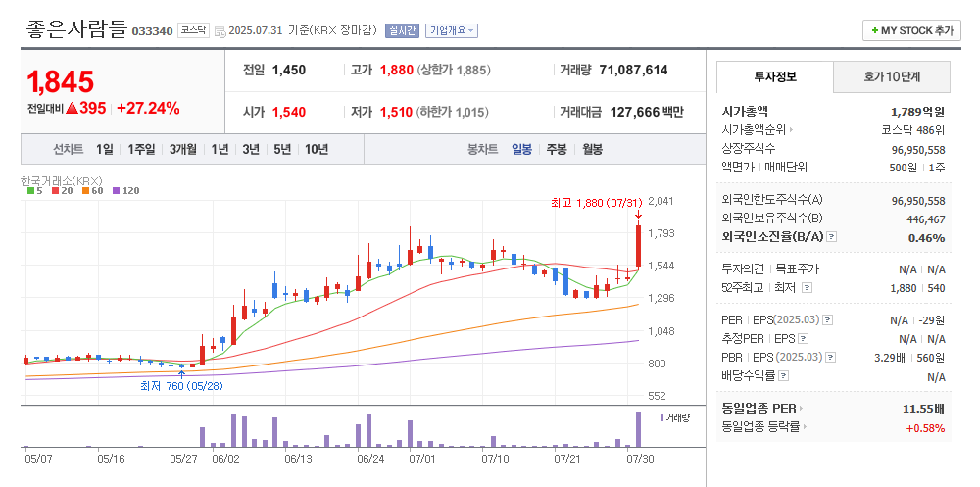This screenshot has height=487, width=980.
Task: Select the 5년 line chart range
Action: 282,149
